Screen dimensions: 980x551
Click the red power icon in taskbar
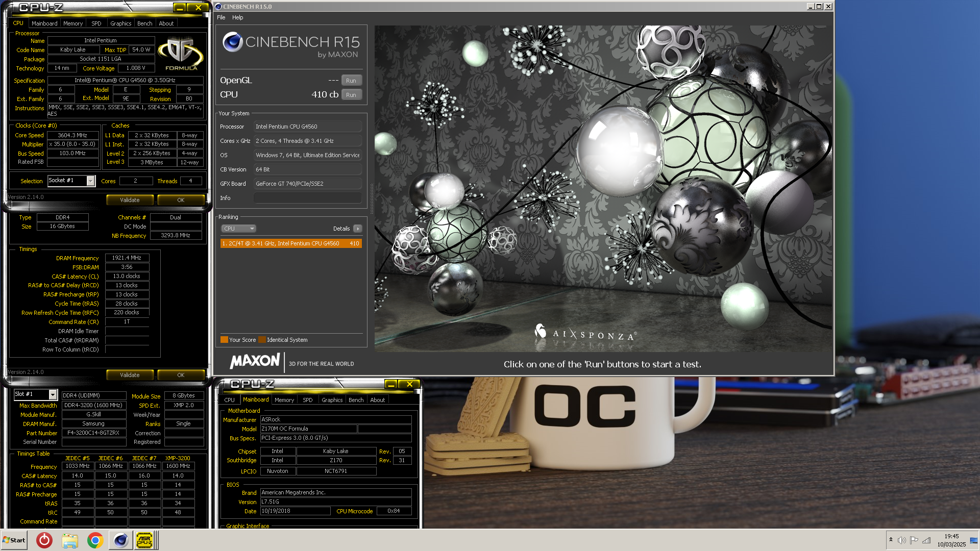pos(44,540)
